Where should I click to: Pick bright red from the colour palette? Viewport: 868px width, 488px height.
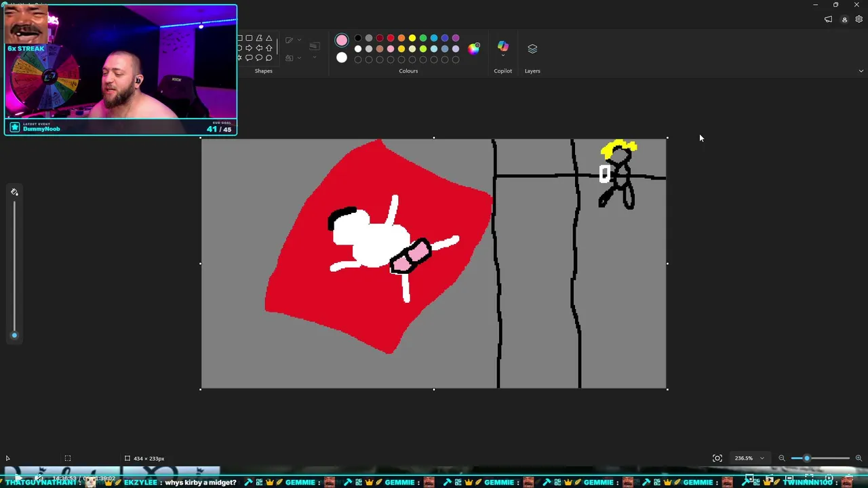point(391,38)
